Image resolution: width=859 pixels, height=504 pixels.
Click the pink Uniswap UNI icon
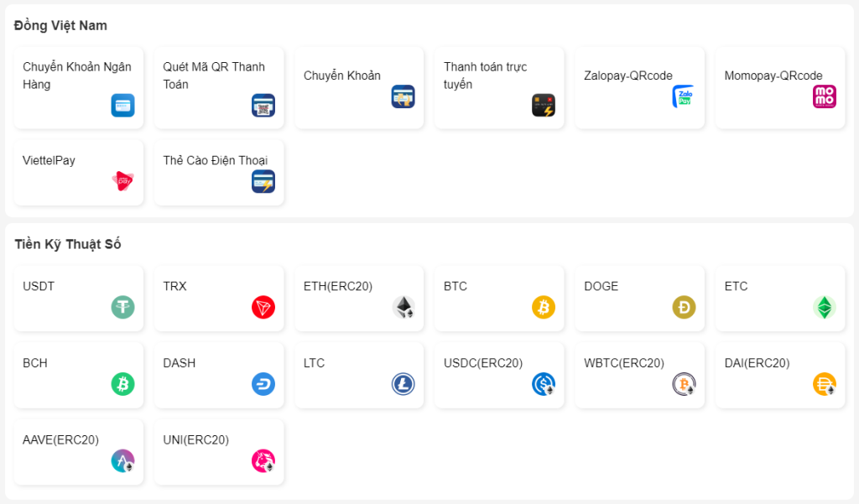point(263,460)
